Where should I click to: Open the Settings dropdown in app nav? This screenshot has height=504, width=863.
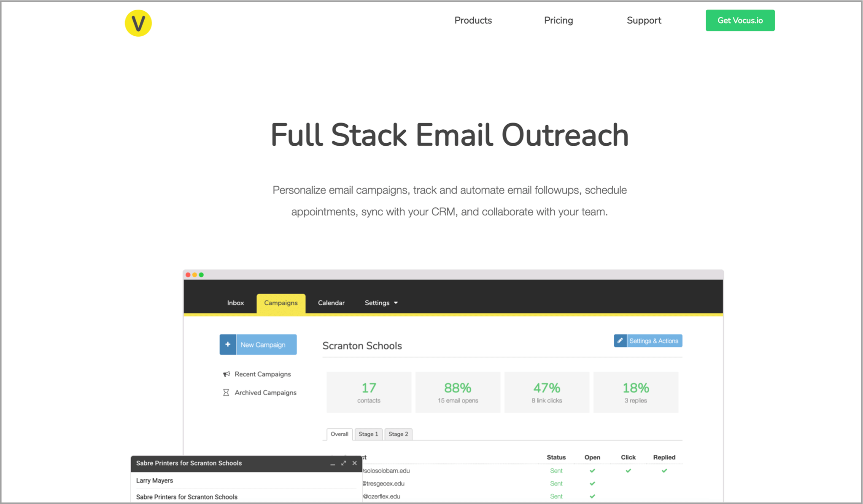coord(377,303)
